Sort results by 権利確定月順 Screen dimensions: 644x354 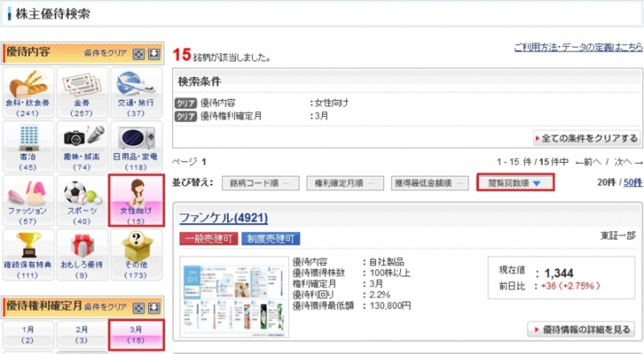pyautogui.click(x=345, y=183)
